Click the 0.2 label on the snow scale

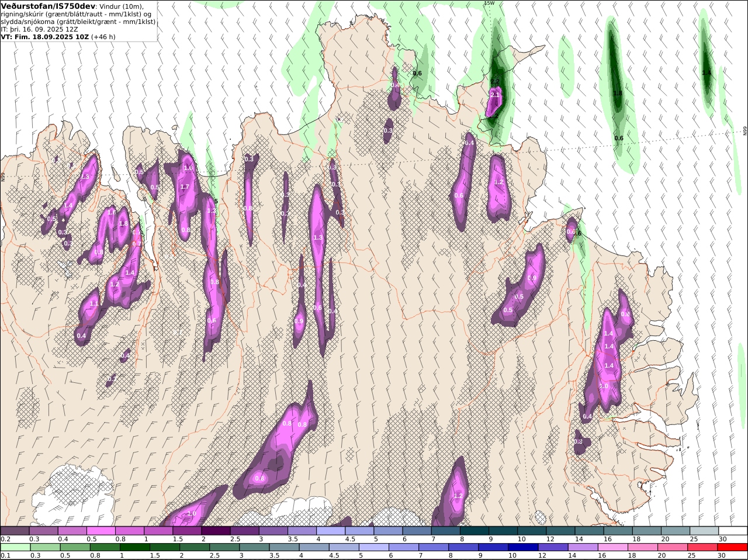coord(5,539)
